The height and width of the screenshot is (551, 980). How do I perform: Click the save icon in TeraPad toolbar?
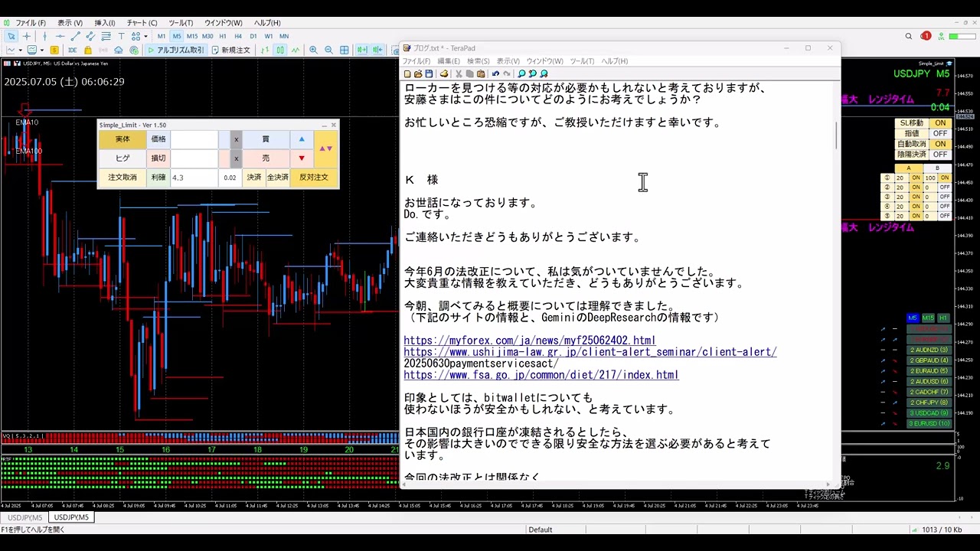pos(429,73)
